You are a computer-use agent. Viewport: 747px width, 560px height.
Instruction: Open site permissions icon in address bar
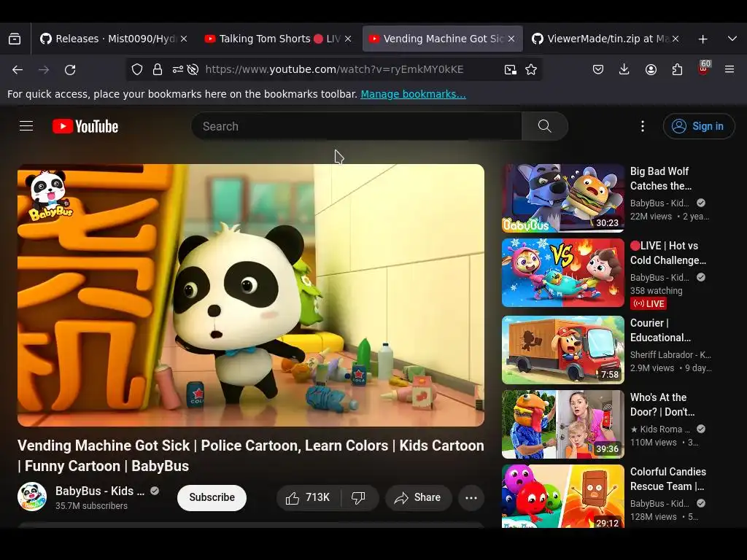click(177, 69)
